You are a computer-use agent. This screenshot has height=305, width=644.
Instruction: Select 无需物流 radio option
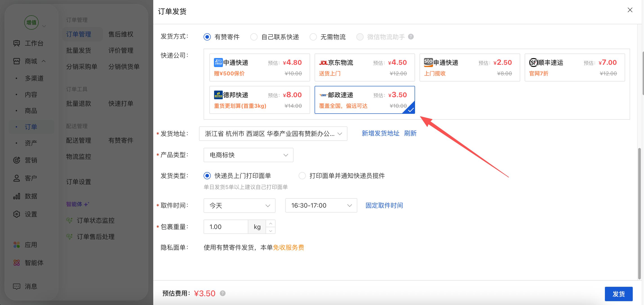[x=313, y=37]
